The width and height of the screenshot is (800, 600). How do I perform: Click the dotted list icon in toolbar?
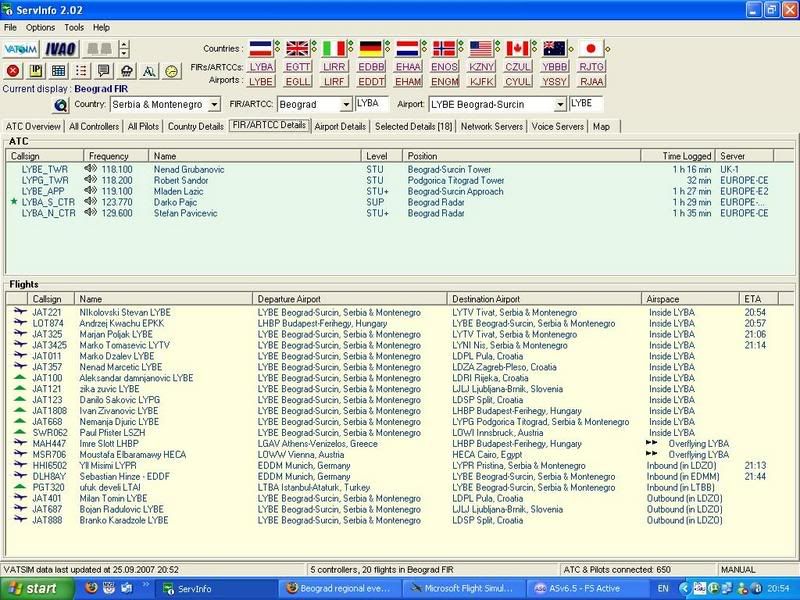[81, 71]
